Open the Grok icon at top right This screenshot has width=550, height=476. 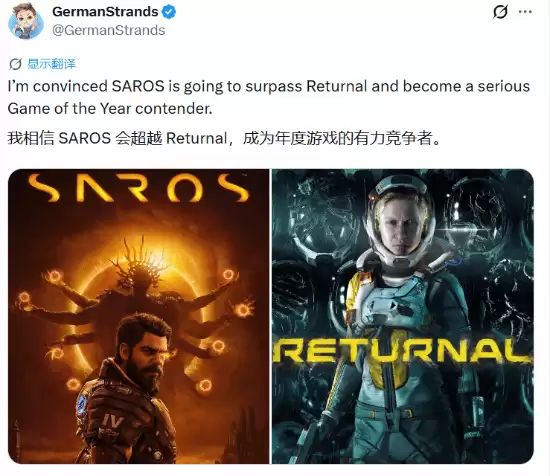[x=500, y=12]
